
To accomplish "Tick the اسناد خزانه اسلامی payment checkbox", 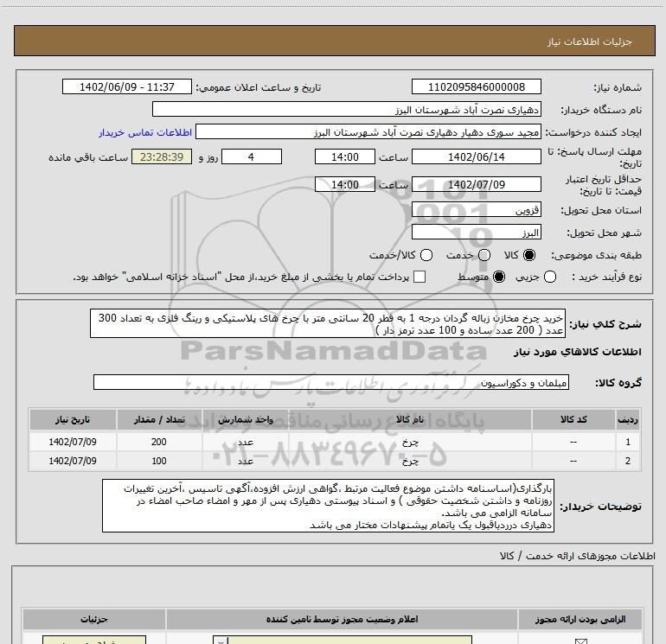I will click(x=419, y=277).
